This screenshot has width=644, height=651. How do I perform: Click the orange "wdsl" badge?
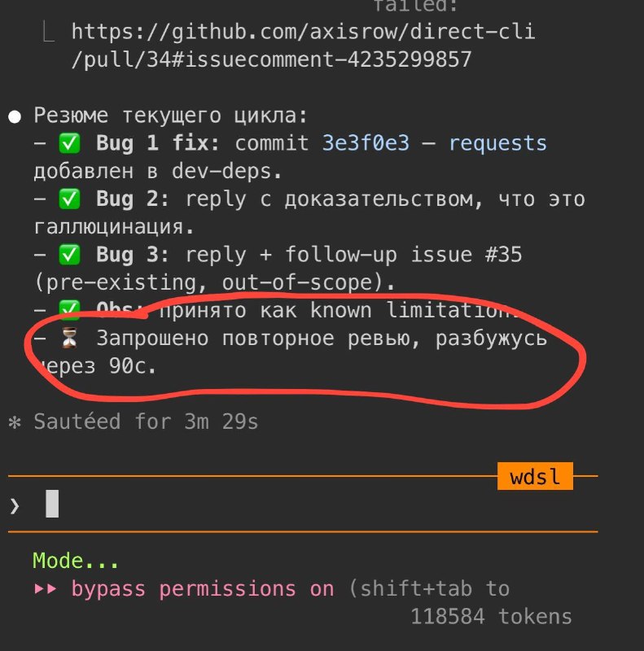pyautogui.click(x=535, y=477)
